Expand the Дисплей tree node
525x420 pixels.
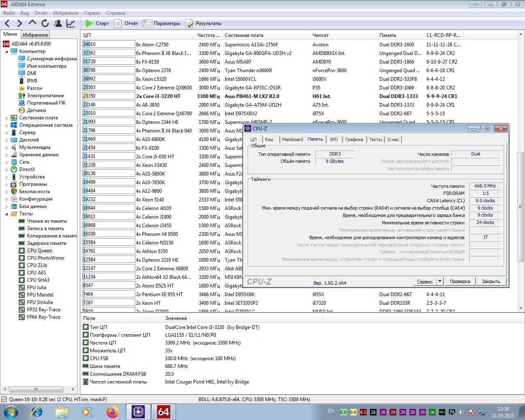pyautogui.click(x=7, y=140)
